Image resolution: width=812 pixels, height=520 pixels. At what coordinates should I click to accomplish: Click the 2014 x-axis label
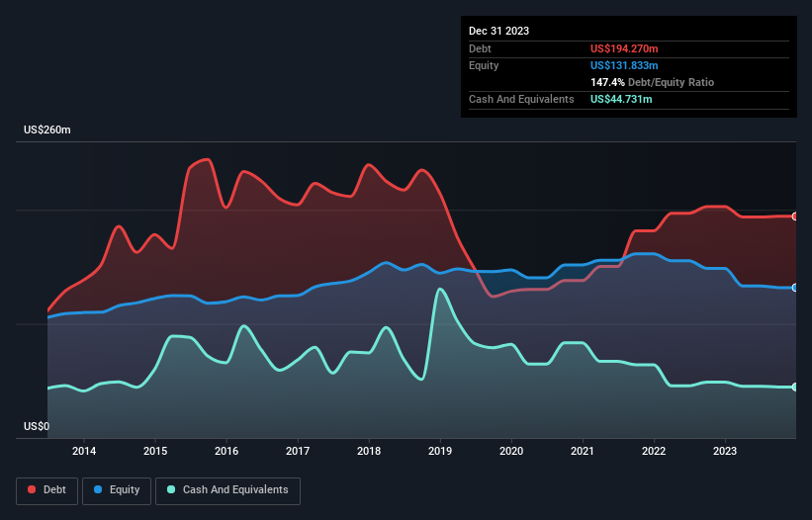pyautogui.click(x=84, y=451)
